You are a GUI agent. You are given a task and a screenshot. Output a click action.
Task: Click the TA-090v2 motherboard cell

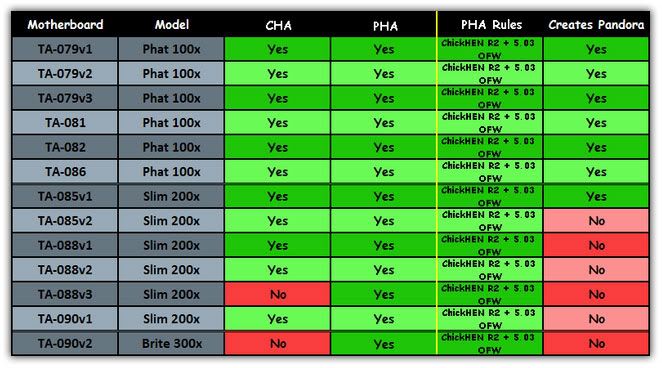coord(65,344)
